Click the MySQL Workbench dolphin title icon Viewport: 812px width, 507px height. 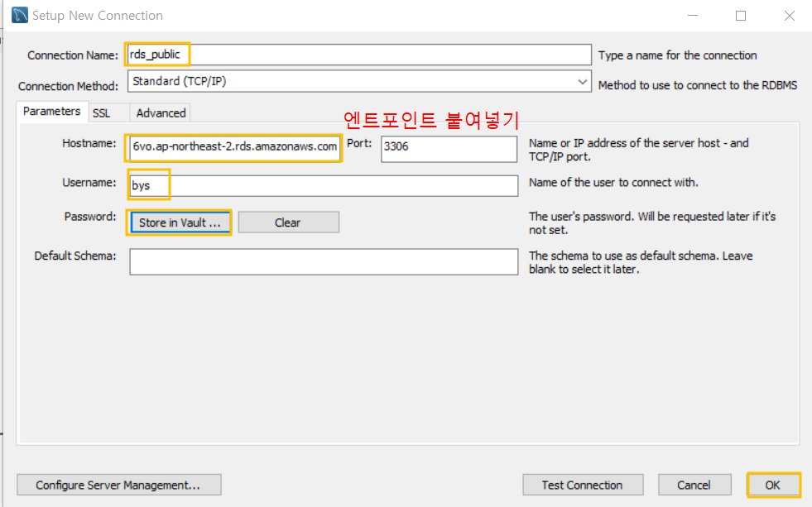click(20, 15)
